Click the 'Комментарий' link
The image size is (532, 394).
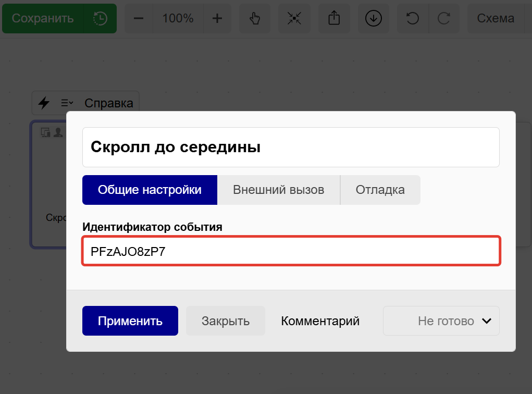click(x=320, y=321)
